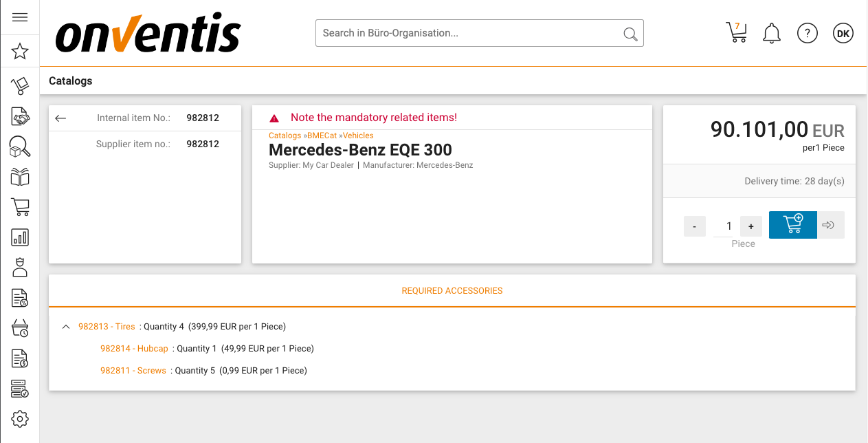Collapse the 982813 Tires accessory group

(66, 327)
